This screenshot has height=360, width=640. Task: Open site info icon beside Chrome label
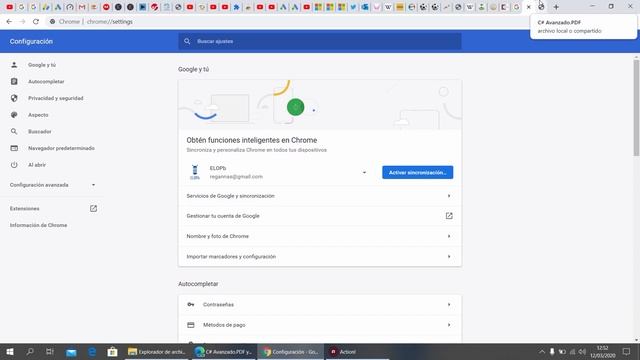click(x=52, y=22)
